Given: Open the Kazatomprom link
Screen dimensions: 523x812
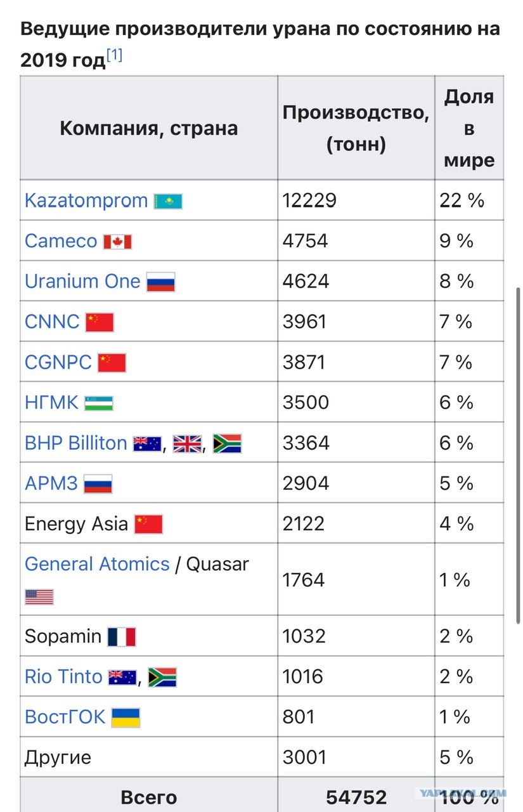Looking at the screenshot, I should [x=86, y=201].
